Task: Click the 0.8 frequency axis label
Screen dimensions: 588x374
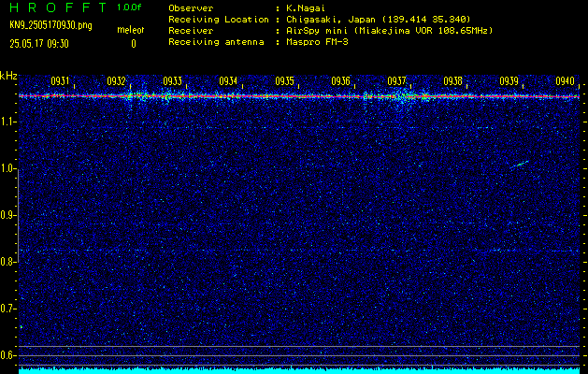Action: click(7, 262)
